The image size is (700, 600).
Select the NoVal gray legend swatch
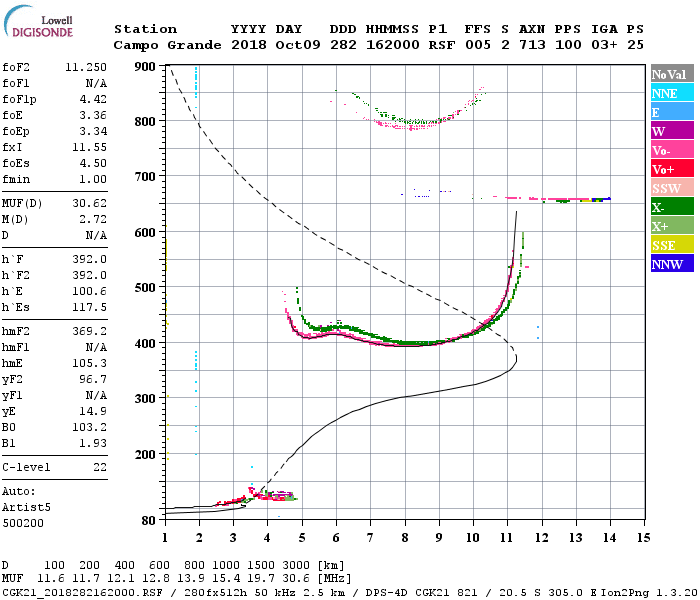pos(672,74)
